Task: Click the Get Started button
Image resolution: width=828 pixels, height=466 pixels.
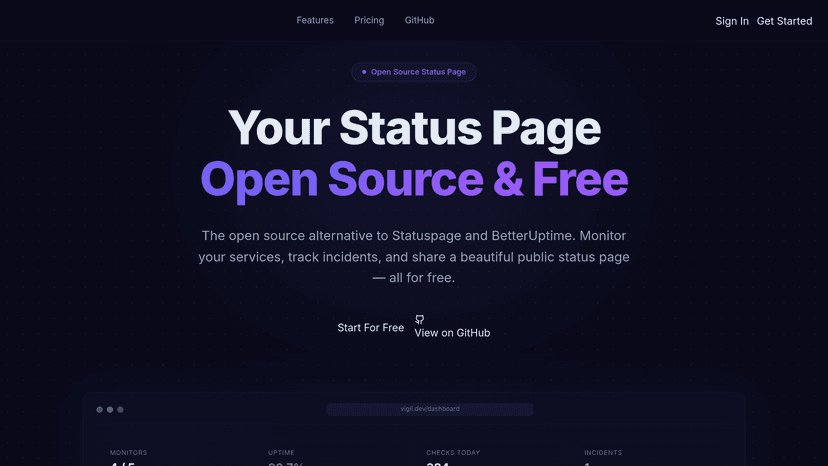Action: point(784,21)
